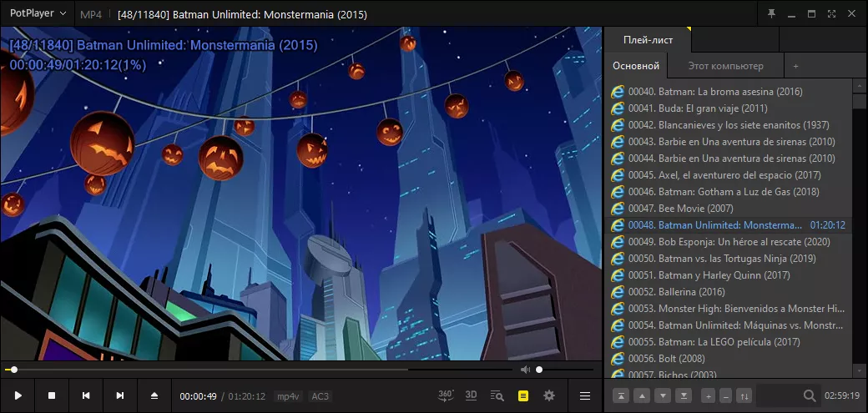Screen dimensions: 868x413
Task: Move playlist item to the bottom
Action: point(684,395)
